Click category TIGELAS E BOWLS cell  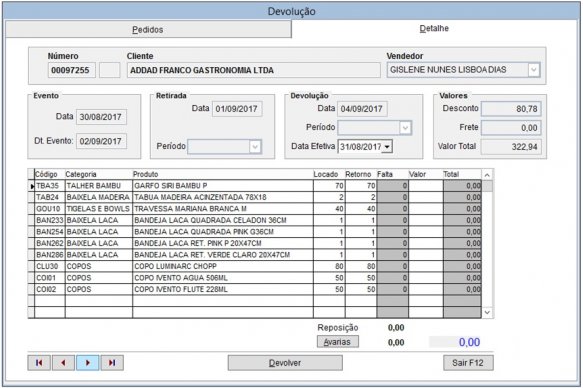pyautogui.click(x=99, y=209)
